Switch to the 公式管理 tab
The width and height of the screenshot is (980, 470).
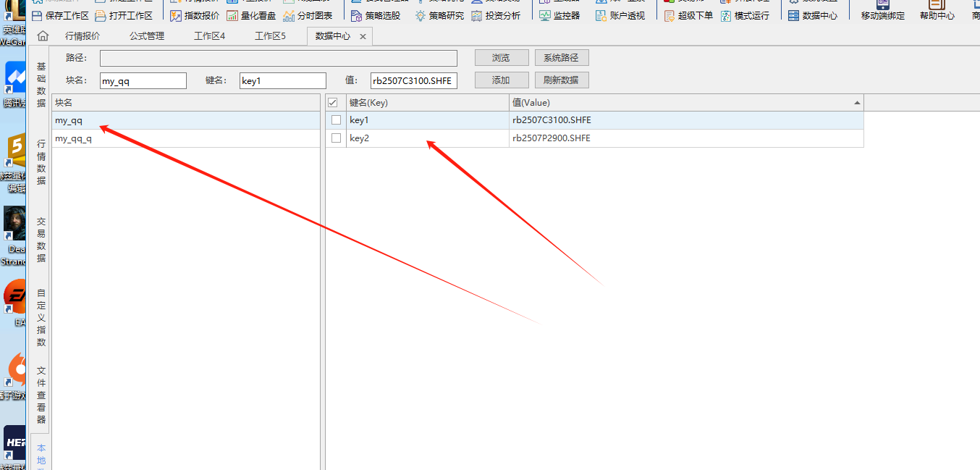pyautogui.click(x=147, y=36)
